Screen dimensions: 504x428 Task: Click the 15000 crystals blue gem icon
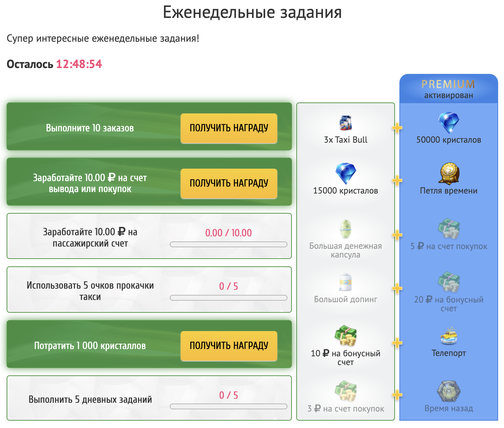(345, 173)
